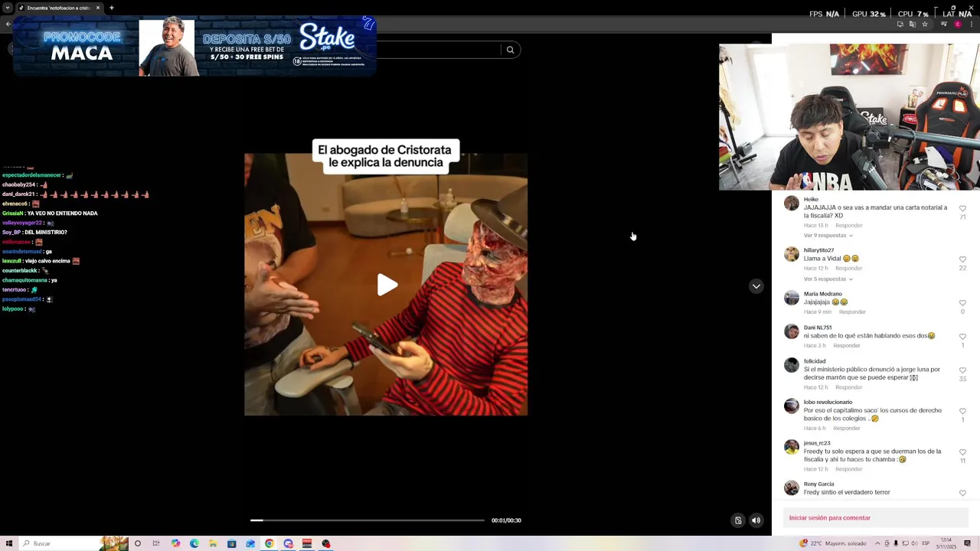Open Dani NL751's username link
980x551 pixels.
[818, 328]
